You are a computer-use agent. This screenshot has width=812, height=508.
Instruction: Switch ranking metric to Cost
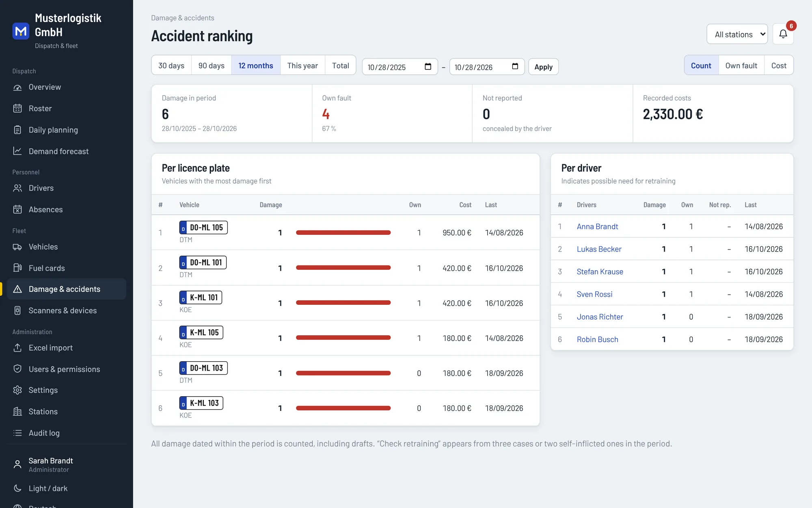pos(779,65)
